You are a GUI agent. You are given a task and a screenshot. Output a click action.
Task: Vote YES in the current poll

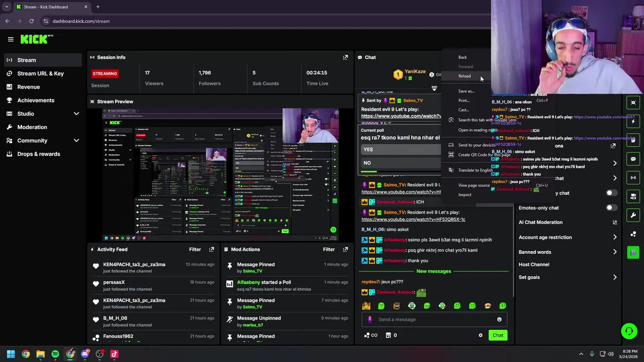pos(401,149)
